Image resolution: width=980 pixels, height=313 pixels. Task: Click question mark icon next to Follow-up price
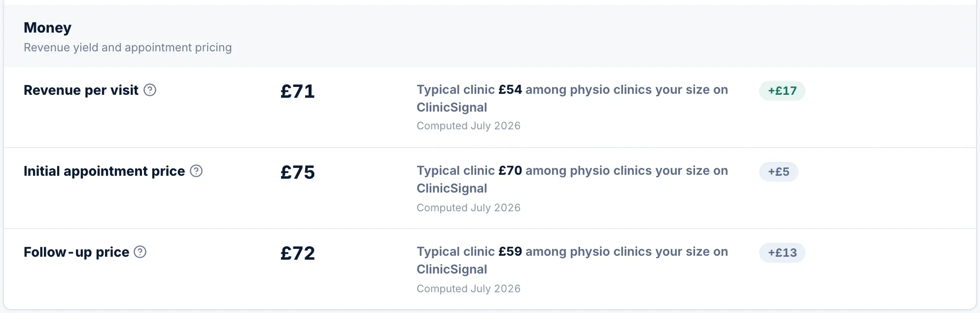point(140,252)
